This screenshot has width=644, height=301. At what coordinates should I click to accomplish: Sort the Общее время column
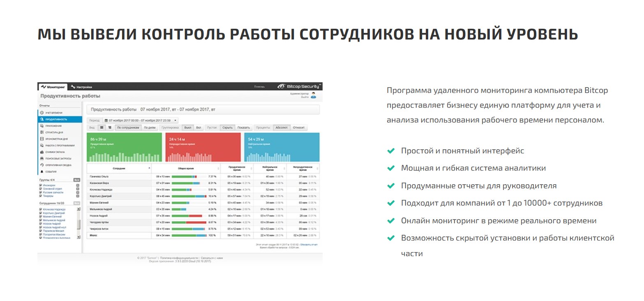[x=218, y=169]
